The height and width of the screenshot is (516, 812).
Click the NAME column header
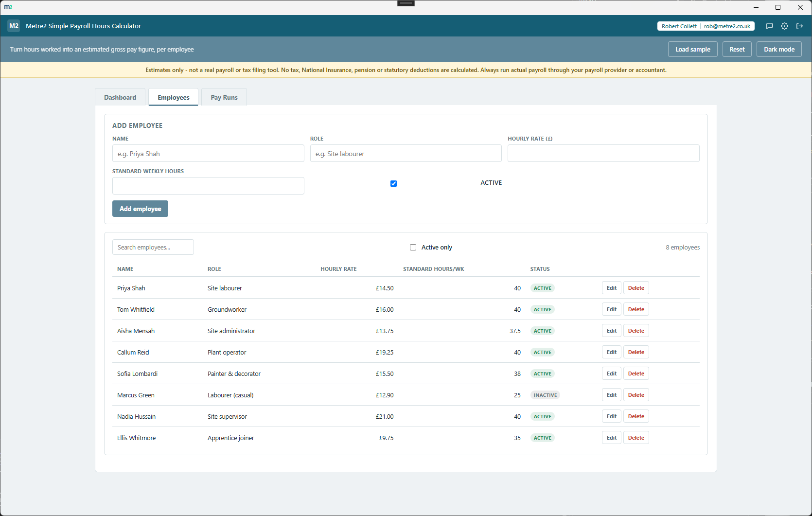125,269
